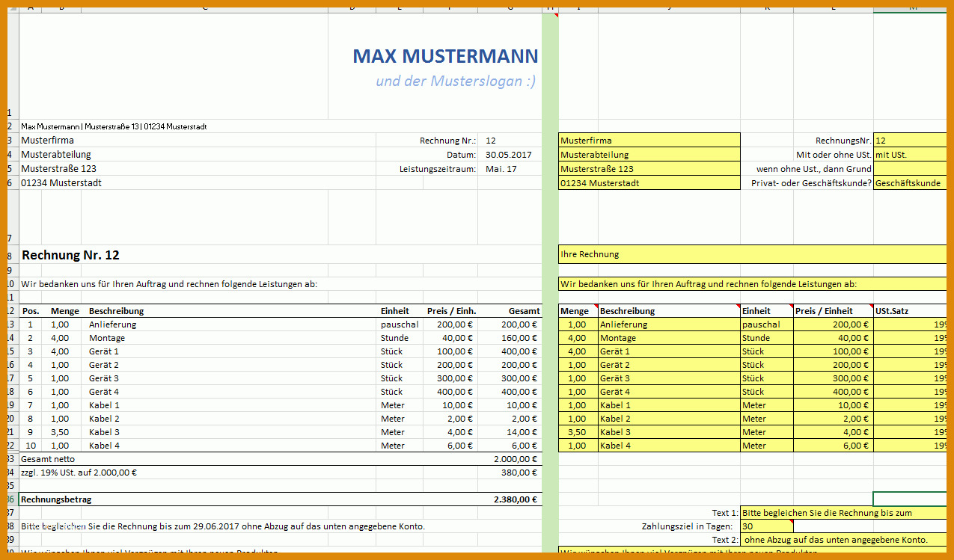Screen dimensions: 954x560
Task: Click bold heading 'Rechnung Nr. 12'
Action: (x=70, y=255)
